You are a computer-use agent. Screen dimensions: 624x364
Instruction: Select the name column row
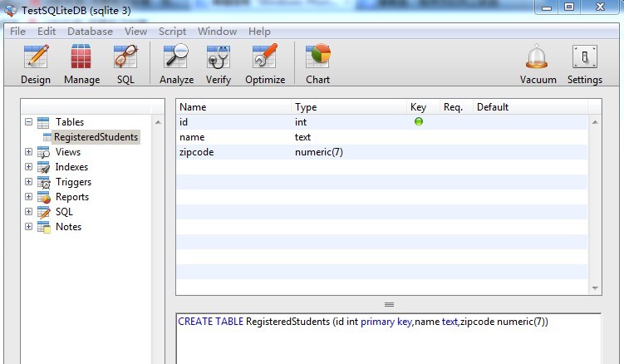click(382, 137)
